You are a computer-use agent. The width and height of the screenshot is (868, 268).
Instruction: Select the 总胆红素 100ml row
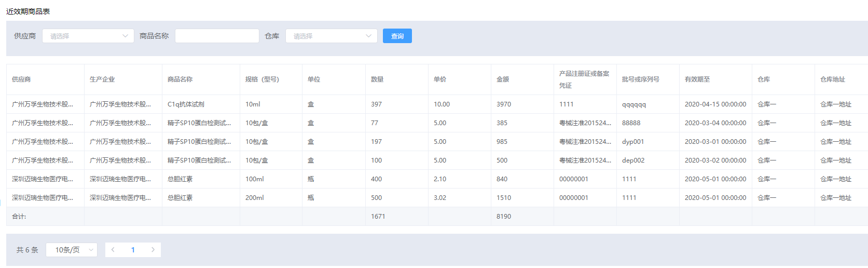180,179
